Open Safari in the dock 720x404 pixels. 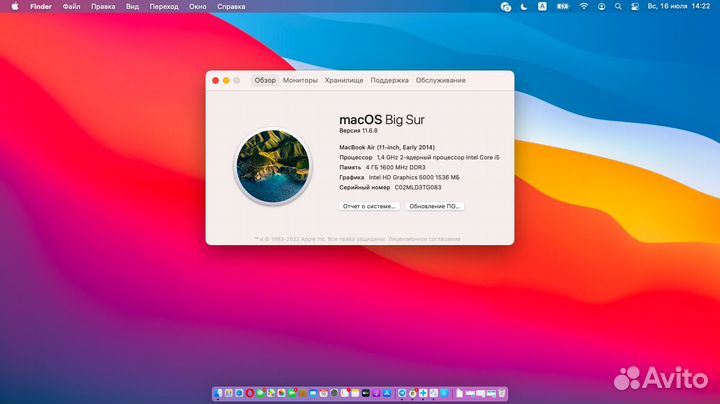click(x=239, y=393)
